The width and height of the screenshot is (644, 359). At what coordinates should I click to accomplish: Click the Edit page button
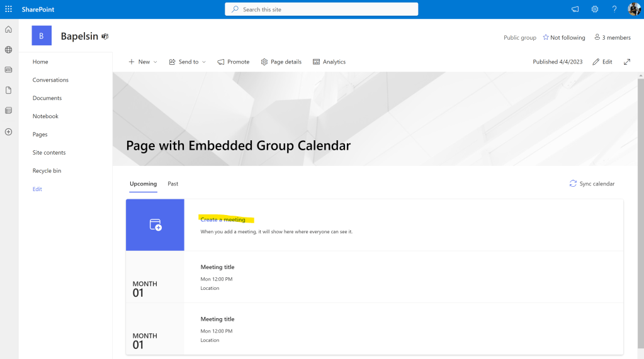click(x=602, y=62)
